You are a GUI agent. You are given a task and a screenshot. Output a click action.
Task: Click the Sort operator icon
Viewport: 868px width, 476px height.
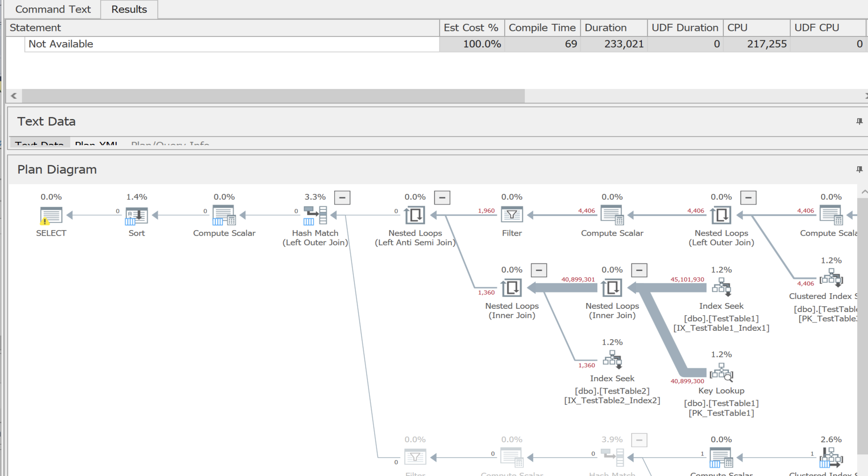point(137,216)
